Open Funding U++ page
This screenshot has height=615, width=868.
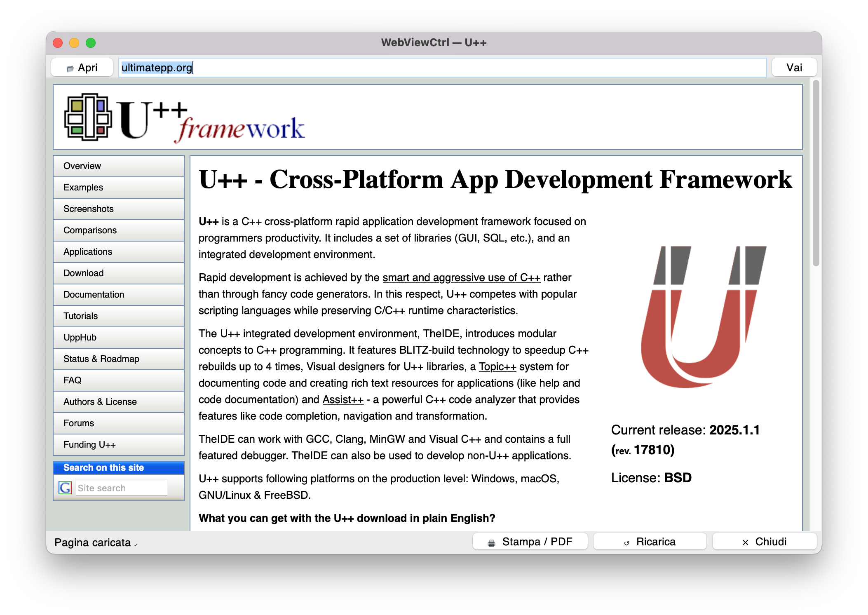point(119,444)
